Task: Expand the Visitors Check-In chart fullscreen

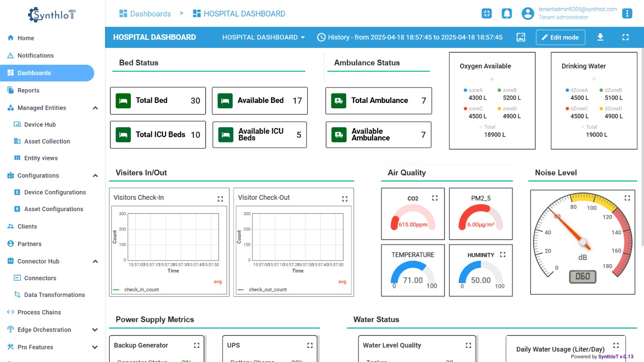Action: click(220, 199)
